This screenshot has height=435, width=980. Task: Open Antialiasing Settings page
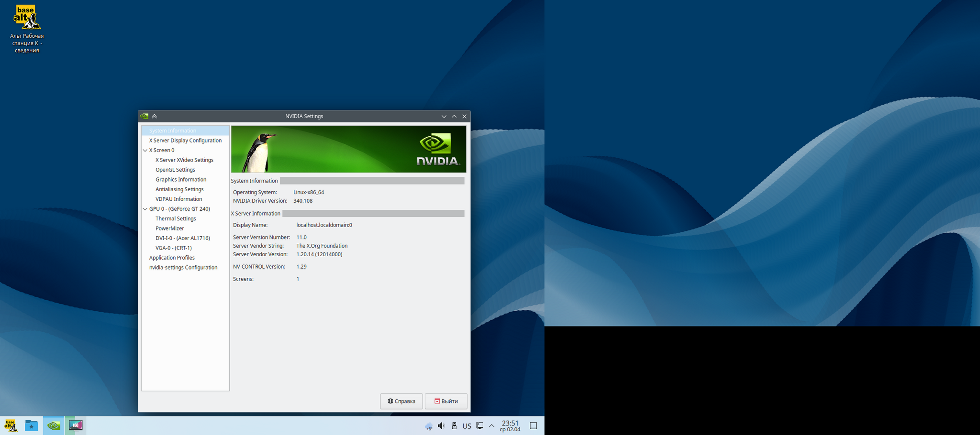[x=179, y=189]
